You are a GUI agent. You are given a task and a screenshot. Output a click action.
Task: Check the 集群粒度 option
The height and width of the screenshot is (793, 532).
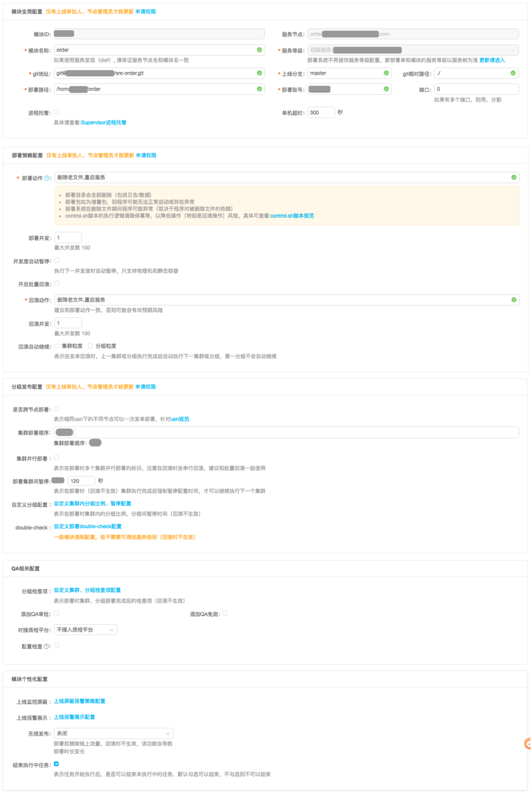coord(57,346)
